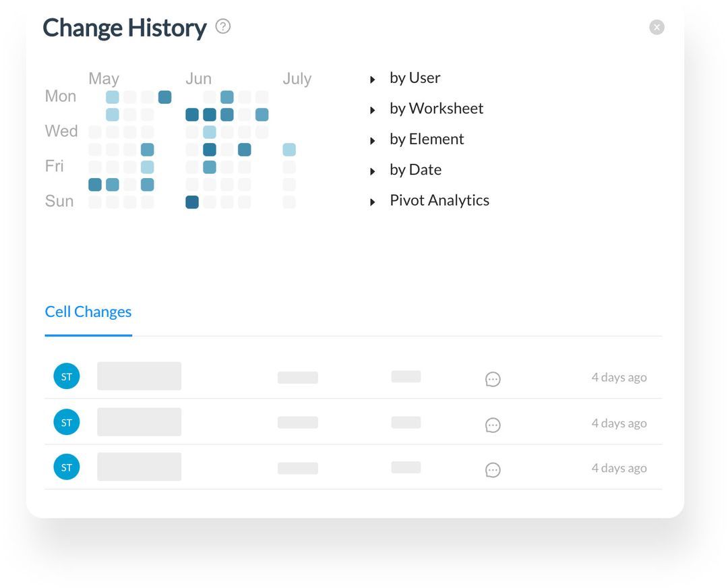This screenshot has height=588, width=728.
Task: Open the comment bubble on the third change row
Action: [x=493, y=469]
